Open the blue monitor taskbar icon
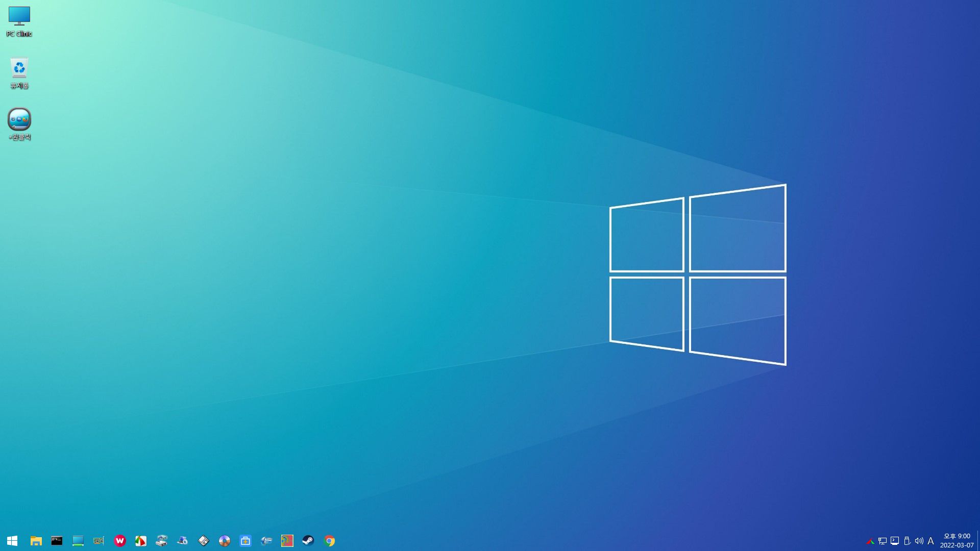Screen dimensions: 980x551 tap(78, 541)
